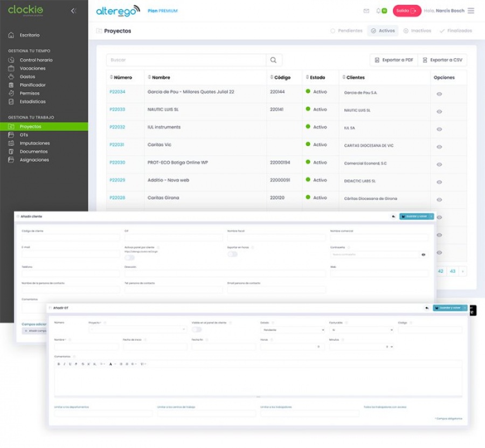Click the search magnifier icon
This screenshot has height=448, width=485.
(x=274, y=60)
